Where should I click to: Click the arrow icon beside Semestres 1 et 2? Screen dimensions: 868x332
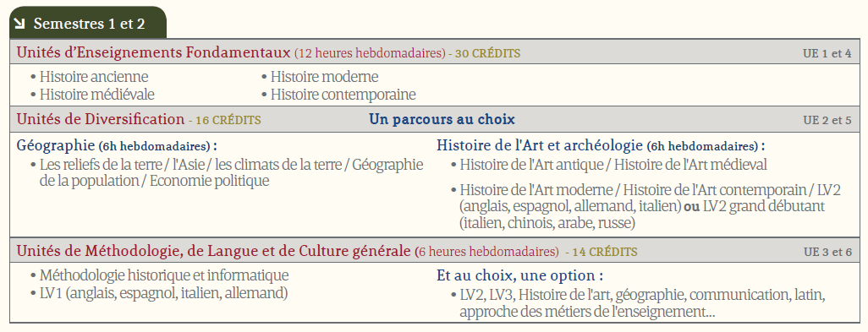[19, 23]
